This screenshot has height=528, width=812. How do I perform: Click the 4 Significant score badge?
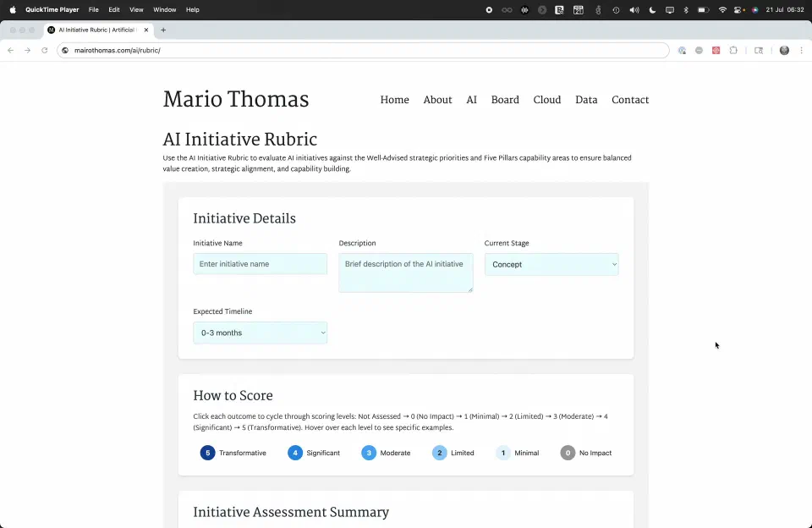pos(295,453)
